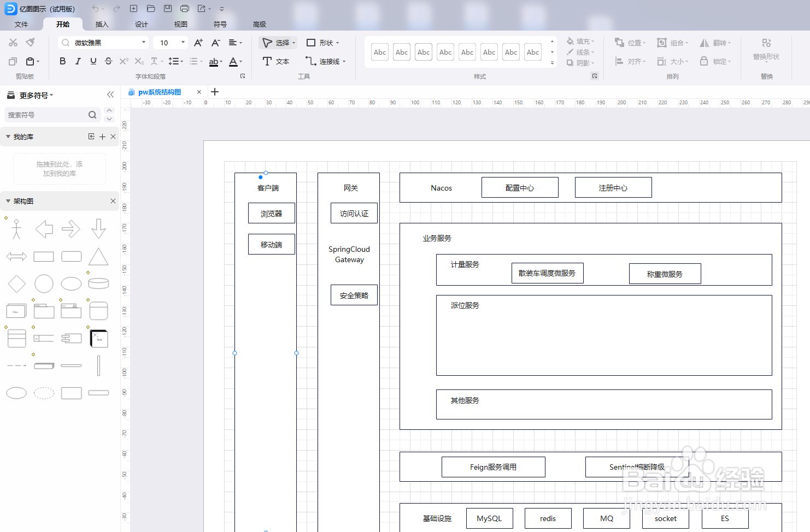This screenshot has height=532, width=810.
Task: Open font color dropdown
Action: 236,61
